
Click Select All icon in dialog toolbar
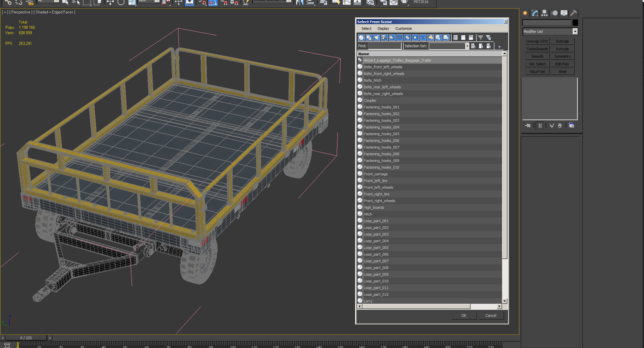pyautogui.click(x=455, y=38)
